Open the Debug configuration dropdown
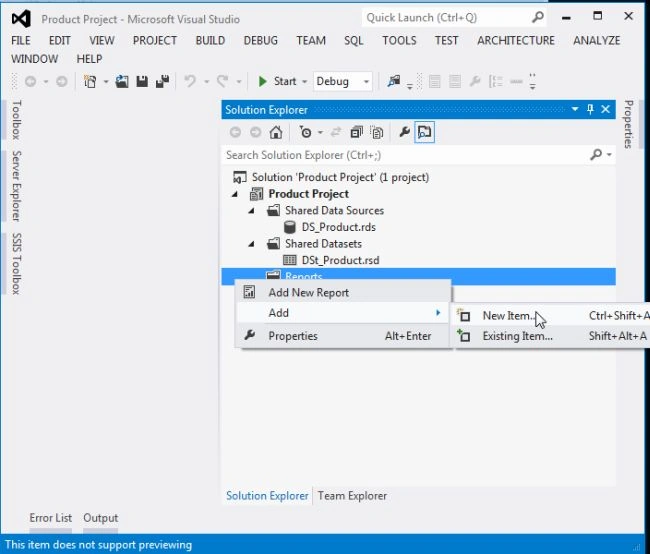650x554 pixels. click(366, 82)
